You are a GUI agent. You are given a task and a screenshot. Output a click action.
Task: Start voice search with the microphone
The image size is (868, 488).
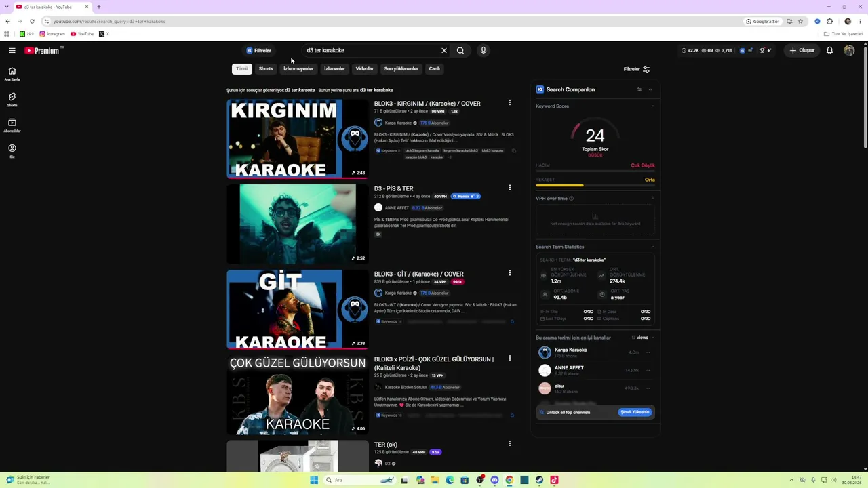484,50
